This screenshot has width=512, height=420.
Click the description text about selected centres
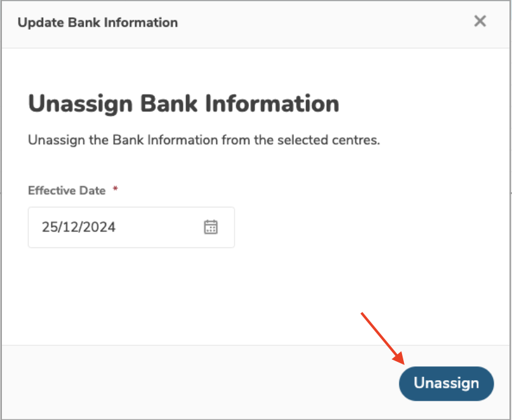coord(204,140)
